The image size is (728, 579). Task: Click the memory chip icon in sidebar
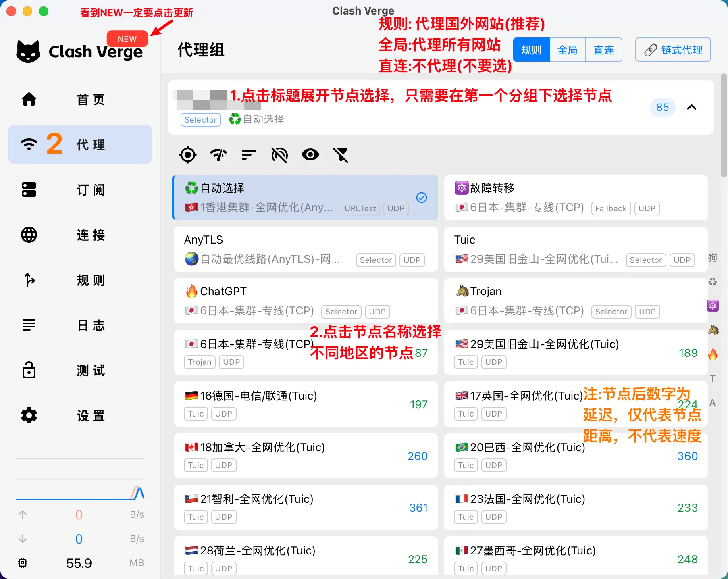click(x=23, y=563)
